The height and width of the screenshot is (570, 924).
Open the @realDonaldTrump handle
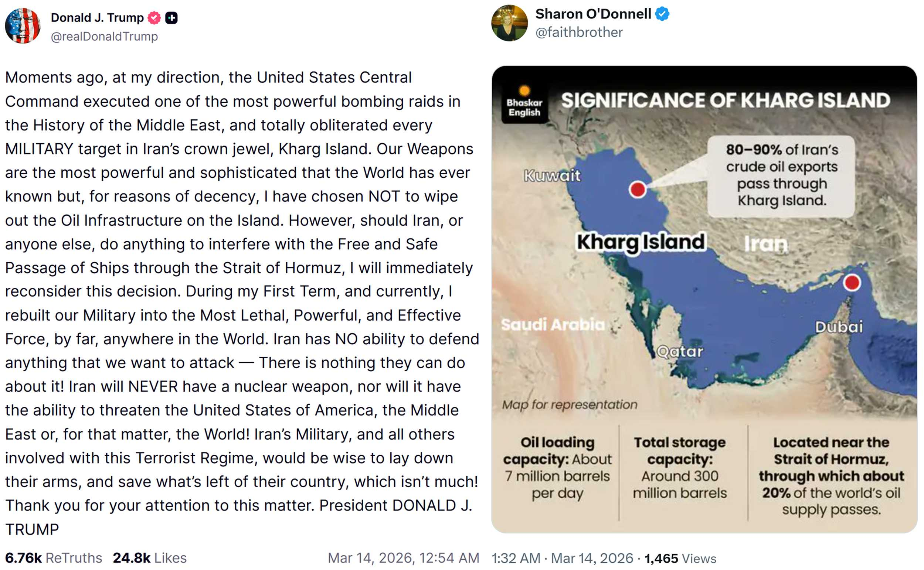click(x=104, y=37)
